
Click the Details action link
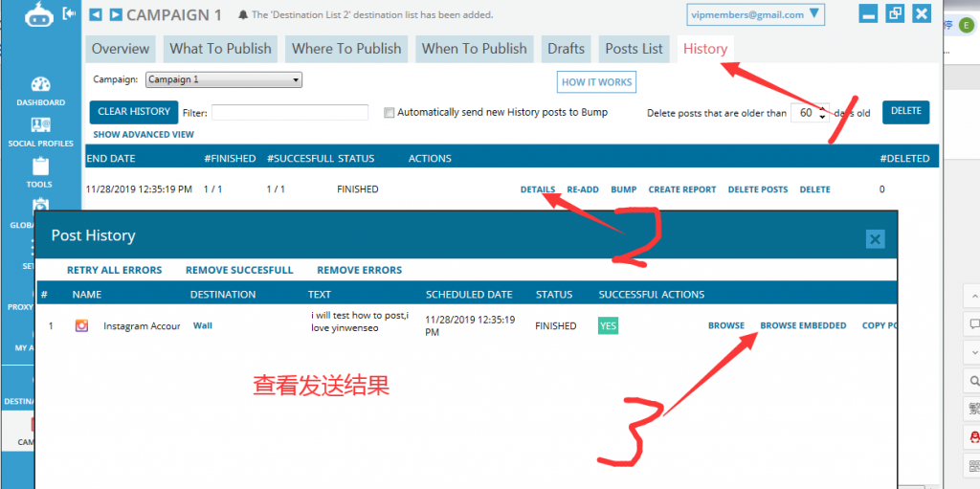[x=538, y=189]
